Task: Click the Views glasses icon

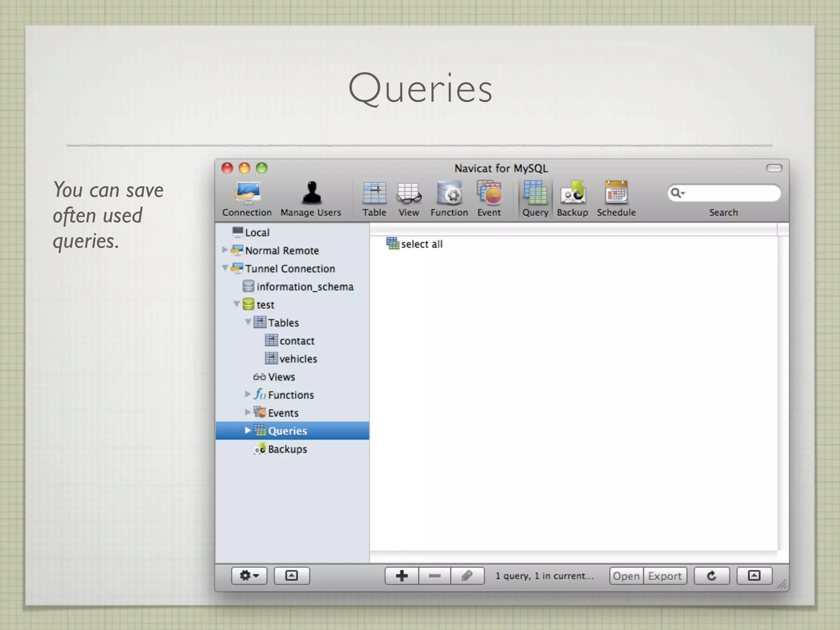Action: (x=259, y=377)
